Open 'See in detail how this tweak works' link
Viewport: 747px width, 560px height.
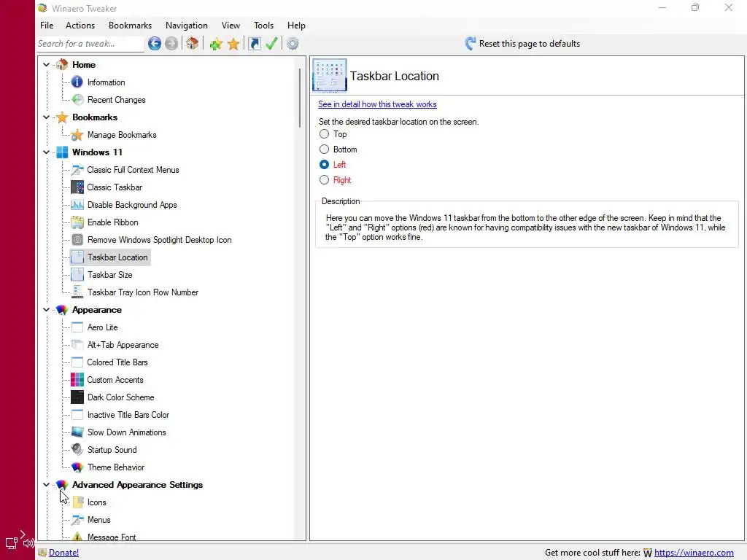click(x=377, y=104)
